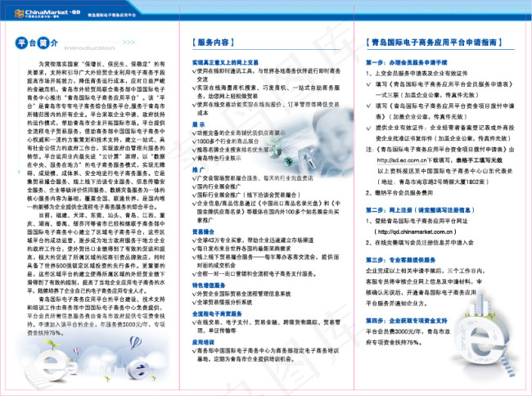Click the 【服务内容】 heading
The image size is (532, 396).
pos(213,43)
